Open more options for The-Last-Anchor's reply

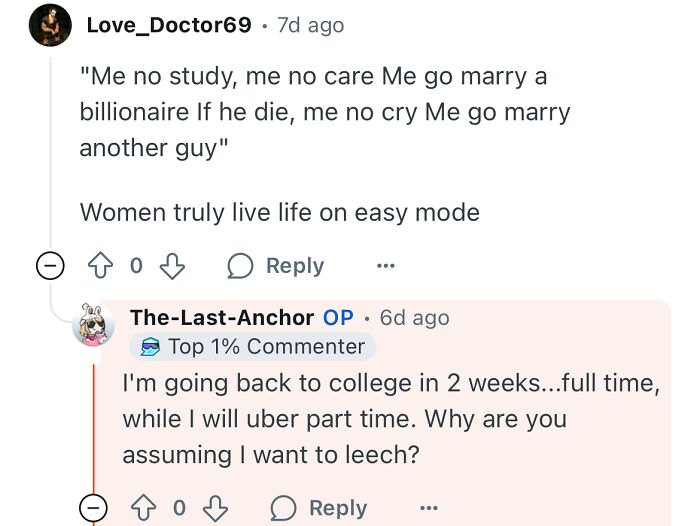(429, 508)
